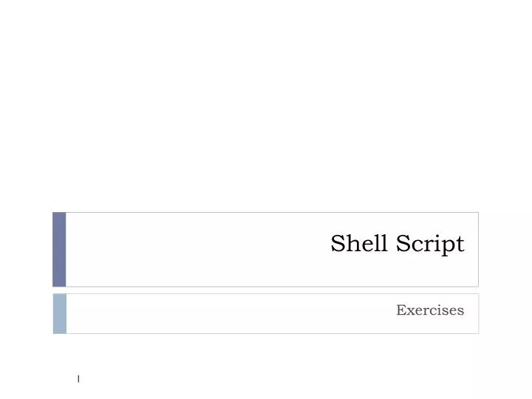Click the gap between the title and subtitle boxes
Viewport: 532px width, 399px height.
[x=266, y=290]
